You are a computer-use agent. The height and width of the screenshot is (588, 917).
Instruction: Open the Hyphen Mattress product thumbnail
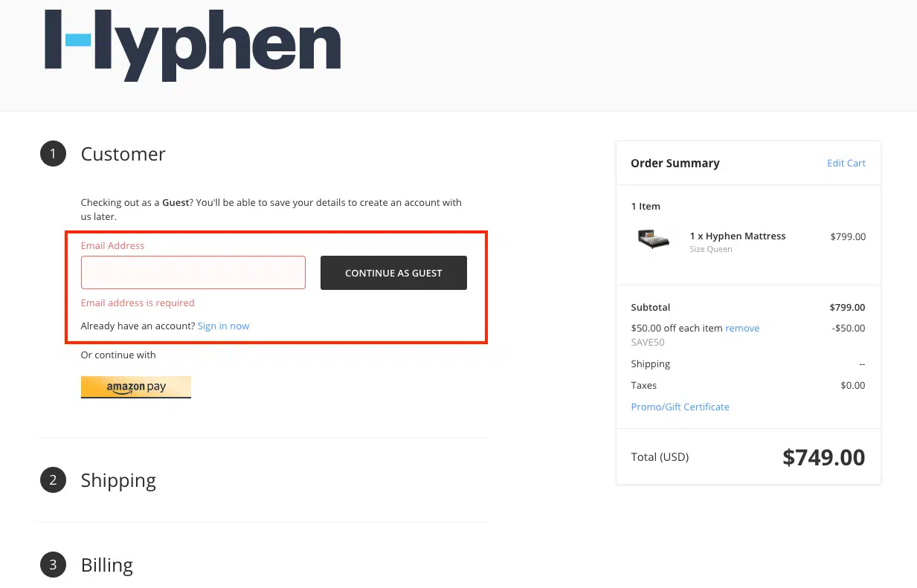(654, 239)
